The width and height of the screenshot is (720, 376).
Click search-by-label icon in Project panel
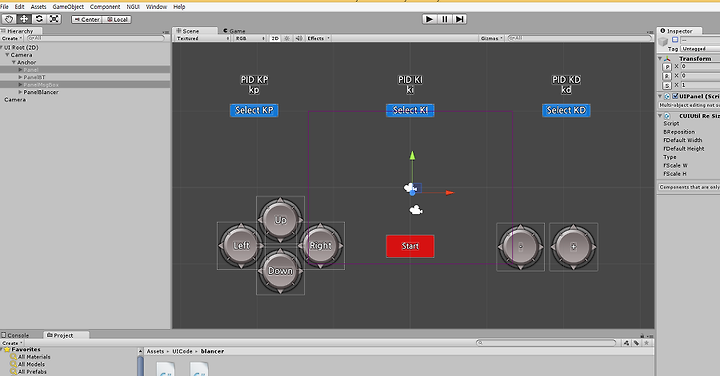(636, 342)
